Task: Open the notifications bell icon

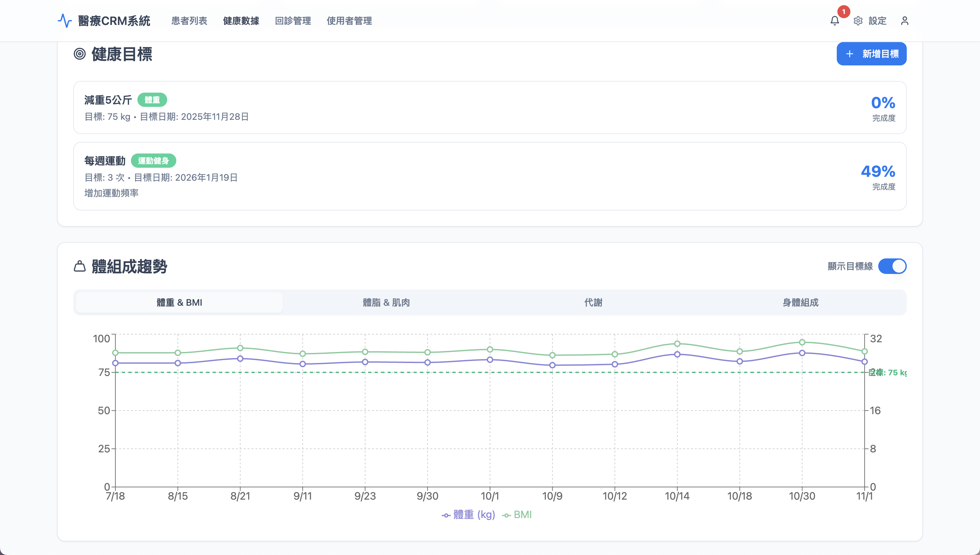Action: pos(835,21)
